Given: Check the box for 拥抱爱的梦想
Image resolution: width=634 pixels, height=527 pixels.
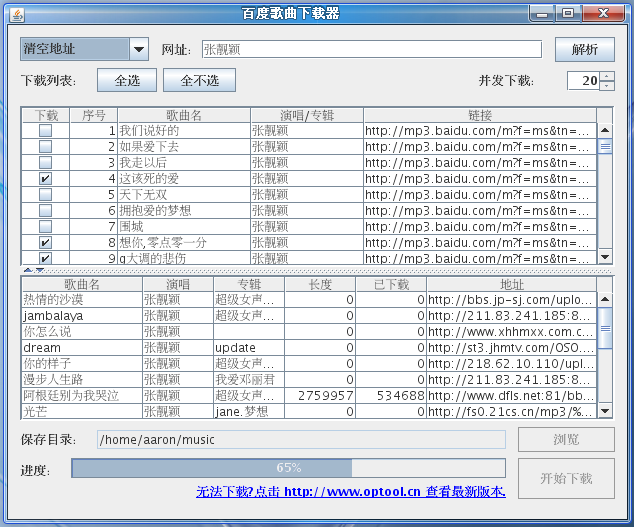Looking at the screenshot, I should pos(45,210).
